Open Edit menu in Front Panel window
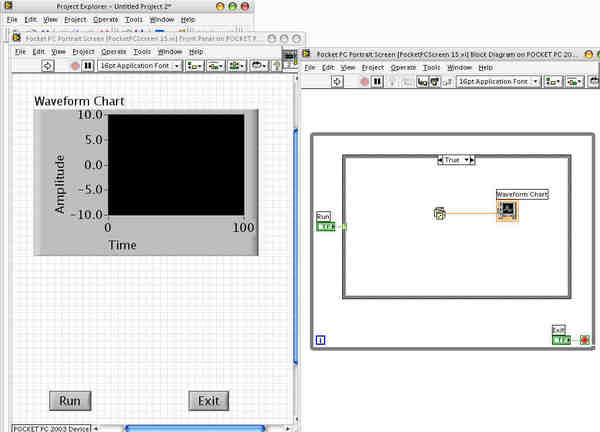Screen dimensions: 600x432 pos(38,52)
